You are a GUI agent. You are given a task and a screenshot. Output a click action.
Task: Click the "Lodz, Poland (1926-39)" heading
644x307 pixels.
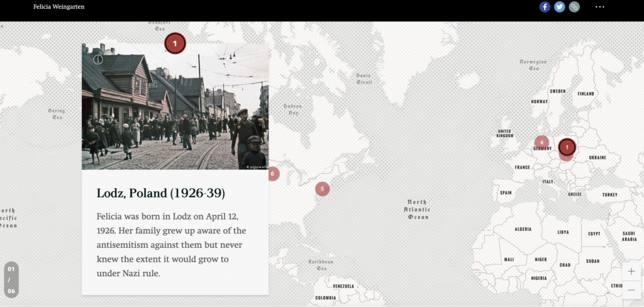pyautogui.click(x=160, y=193)
